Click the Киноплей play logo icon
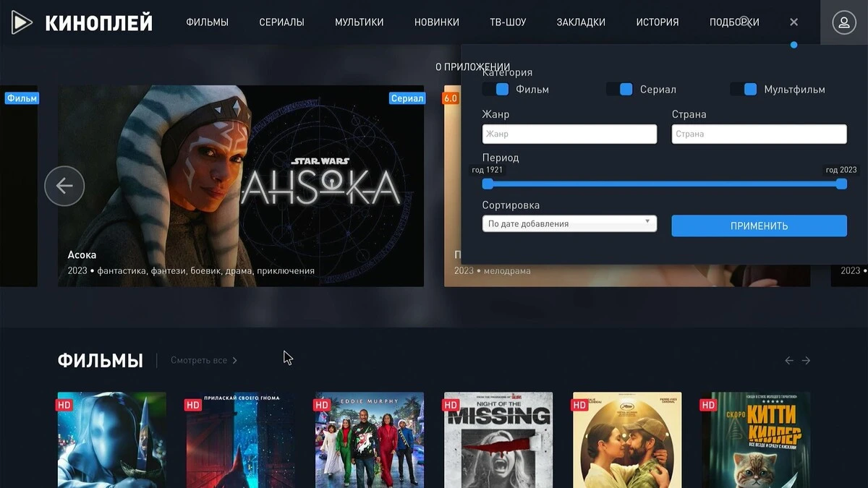This screenshot has width=868, height=488. tap(22, 22)
